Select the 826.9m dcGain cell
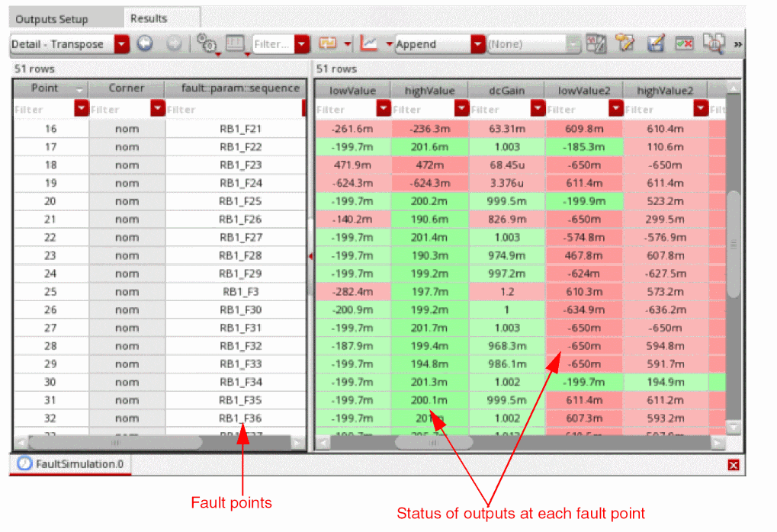This screenshot has height=532, width=777. pyautogui.click(x=506, y=219)
